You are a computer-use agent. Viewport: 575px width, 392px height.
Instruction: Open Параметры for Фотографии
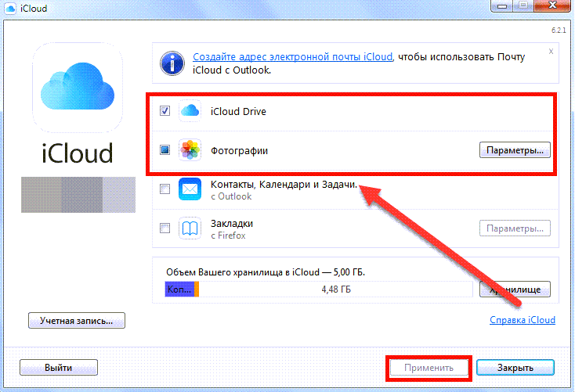tap(515, 150)
